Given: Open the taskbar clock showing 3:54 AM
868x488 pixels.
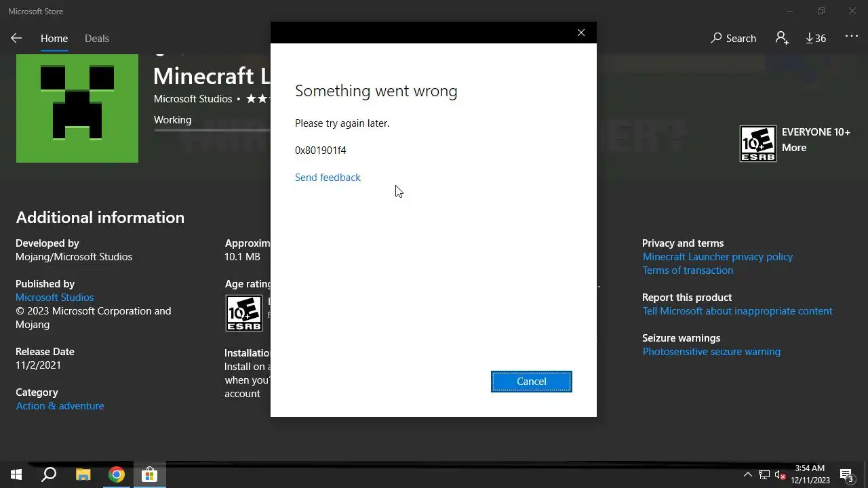Looking at the screenshot, I should tap(810, 474).
